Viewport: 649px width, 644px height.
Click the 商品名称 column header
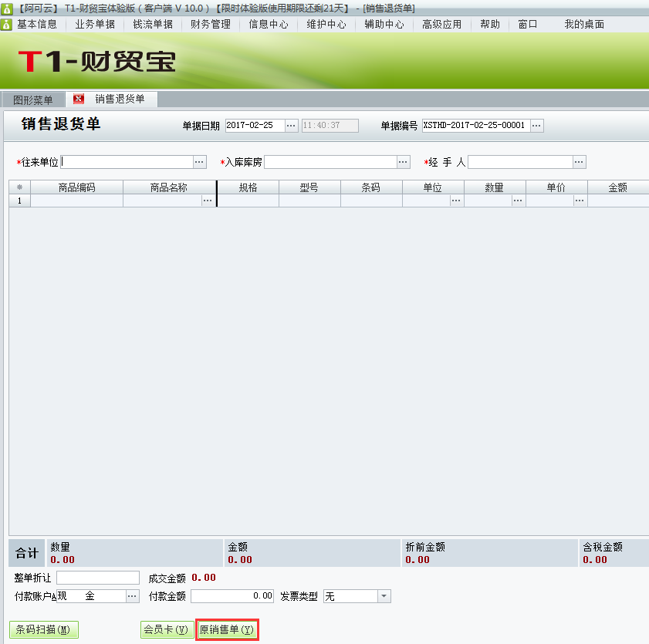(169, 187)
